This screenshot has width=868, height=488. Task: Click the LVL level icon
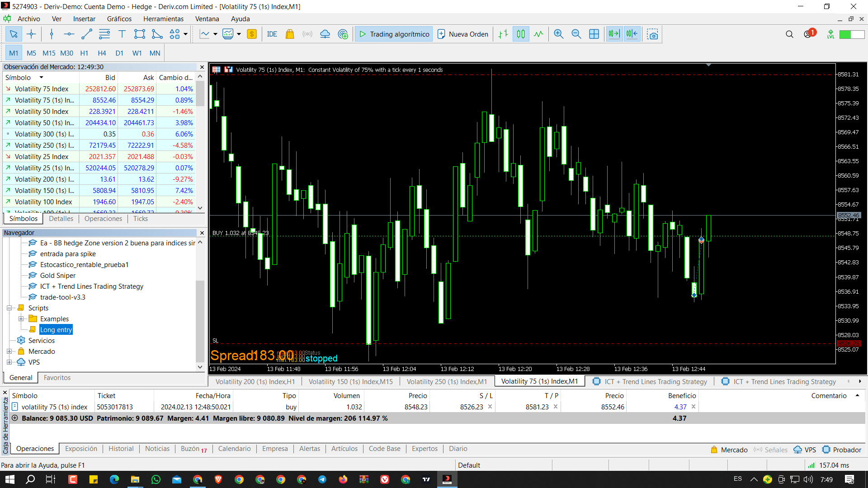click(830, 34)
